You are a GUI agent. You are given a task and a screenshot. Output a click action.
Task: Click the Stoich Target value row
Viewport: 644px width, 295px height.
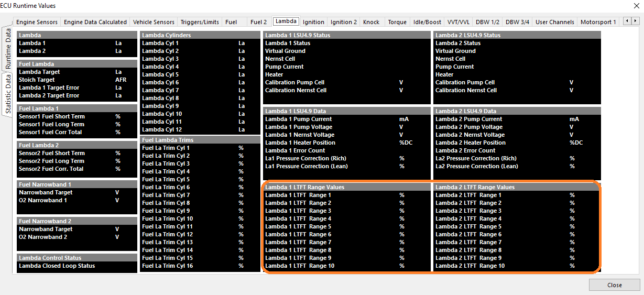pos(77,80)
